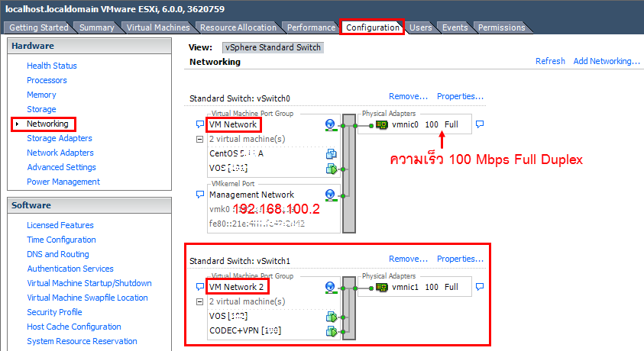Open Security Profile
644x351 pixels.
point(55,312)
